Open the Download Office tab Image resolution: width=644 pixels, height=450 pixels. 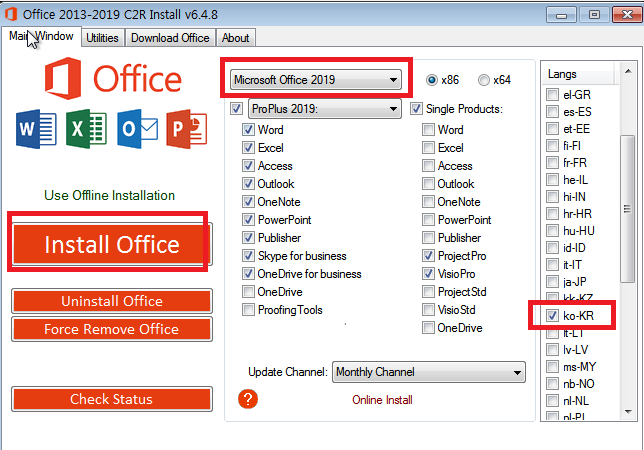point(170,38)
